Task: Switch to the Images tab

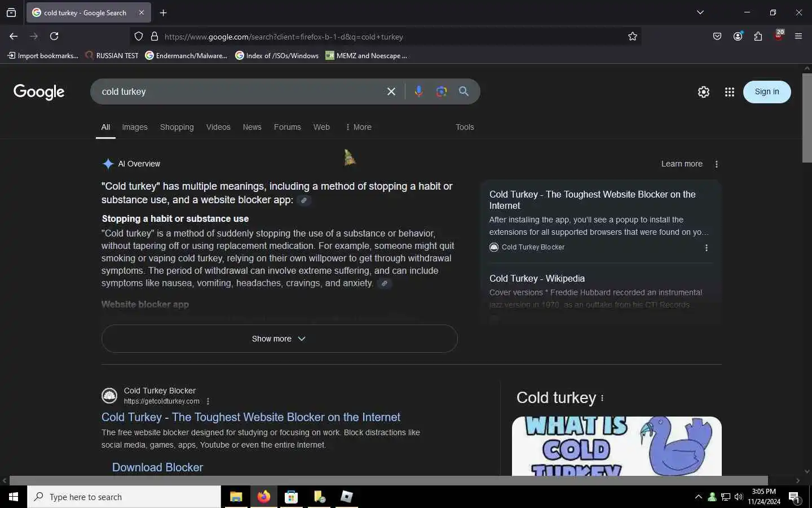Action: [135, 127]
